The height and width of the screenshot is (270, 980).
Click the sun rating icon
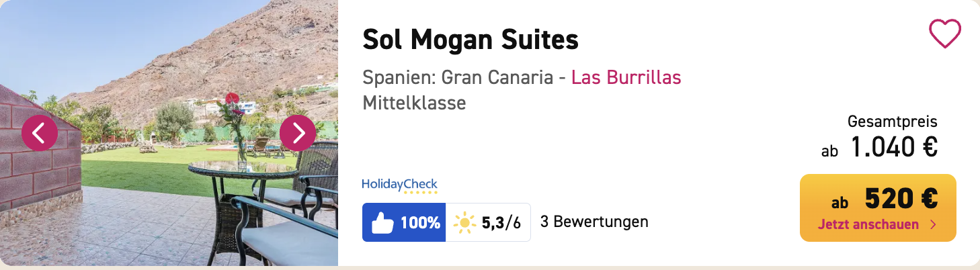464,222
